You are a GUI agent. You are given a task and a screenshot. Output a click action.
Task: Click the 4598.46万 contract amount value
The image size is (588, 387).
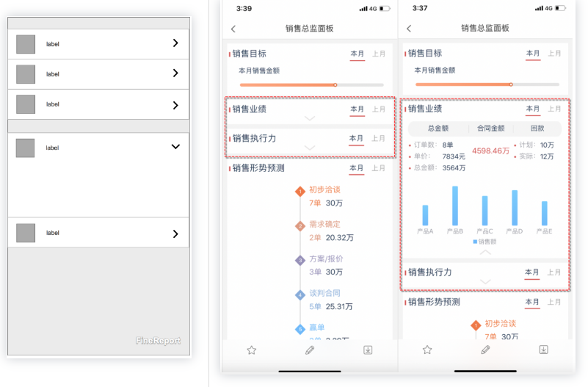click(x=490, y=151)
